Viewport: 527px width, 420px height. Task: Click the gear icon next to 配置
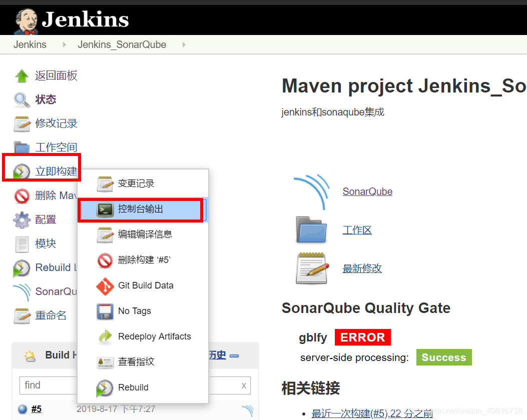22,220
